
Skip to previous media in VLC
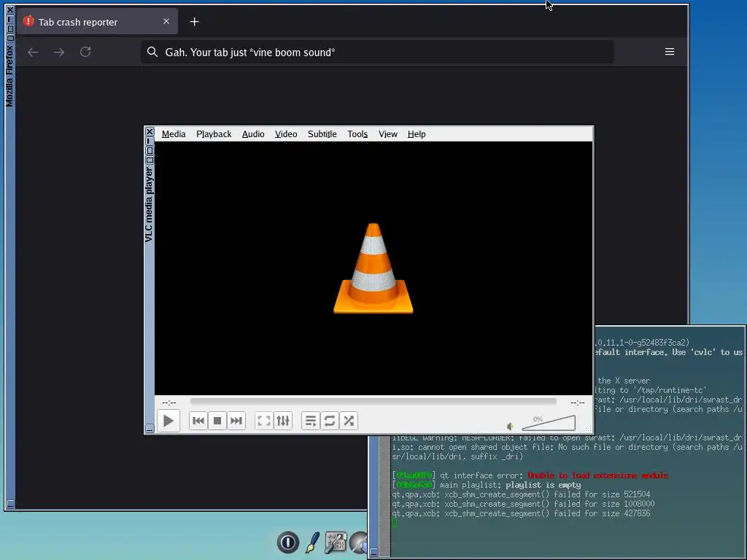[x=198, y=421]
